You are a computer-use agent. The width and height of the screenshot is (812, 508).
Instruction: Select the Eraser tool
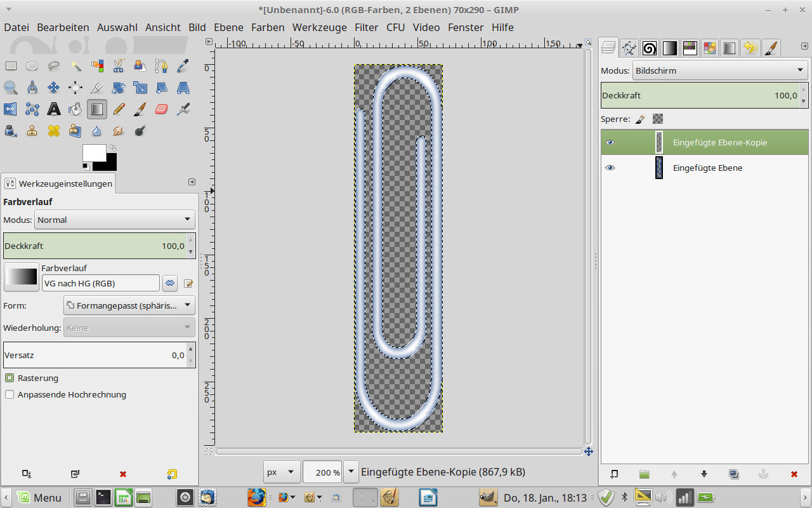click(x=161, y=109)
